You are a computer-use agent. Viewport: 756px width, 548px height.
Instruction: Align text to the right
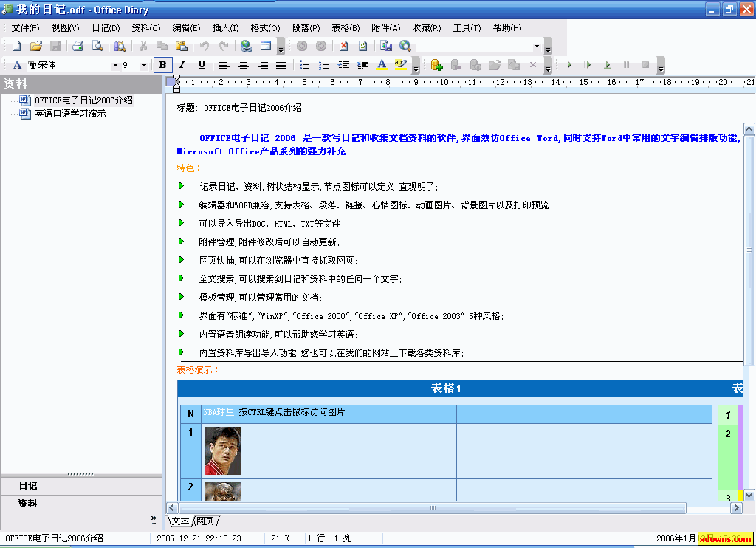[x=263, y=65]
